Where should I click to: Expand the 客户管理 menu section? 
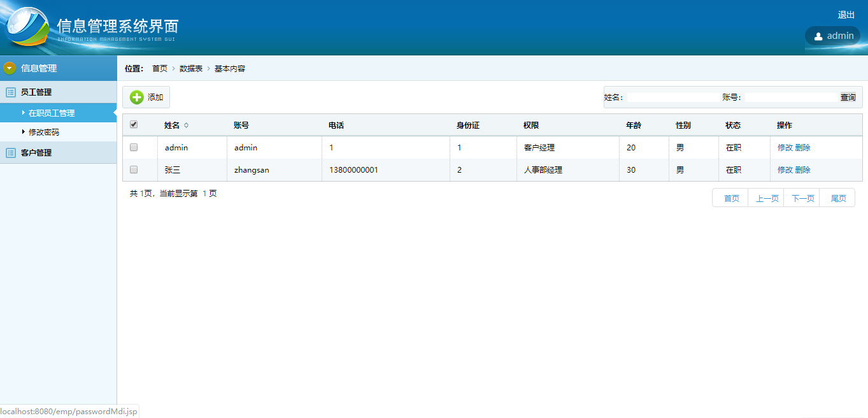[x=59, y=153]
